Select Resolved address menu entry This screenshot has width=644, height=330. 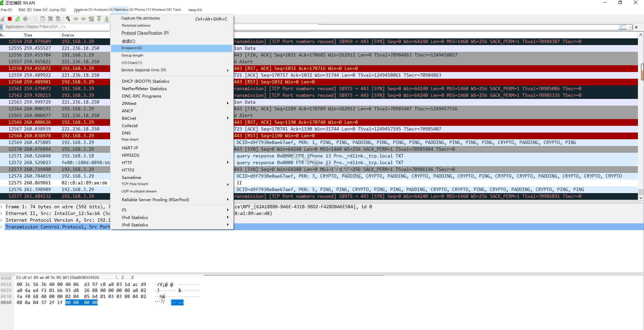[172, 26]
